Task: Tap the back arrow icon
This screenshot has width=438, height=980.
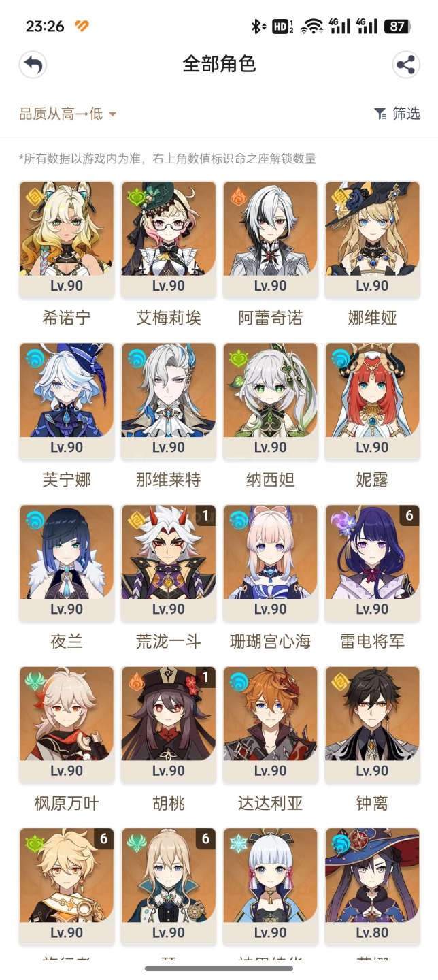Action: pyautogui.click(x=33, y=65)
